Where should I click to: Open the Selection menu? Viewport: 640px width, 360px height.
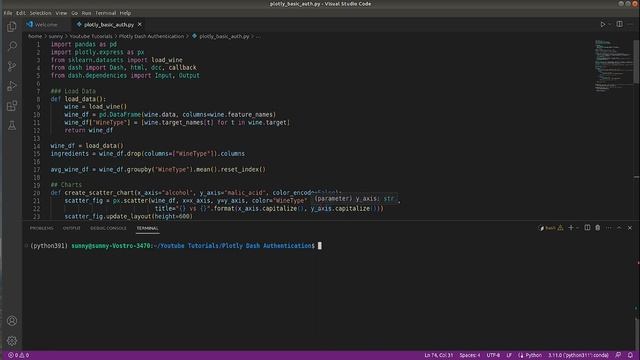point(40,13)
